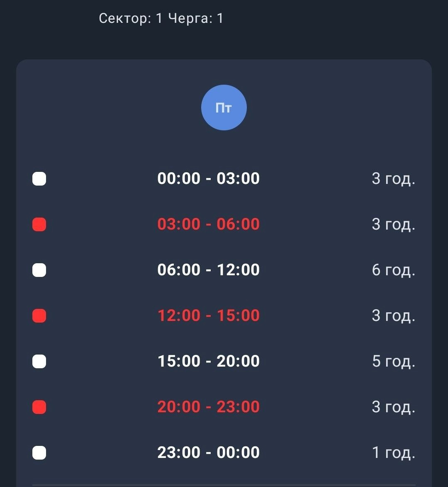
Task: Click the Сектор: 1 Черга: 1 header
Action: tap(161, 18)
